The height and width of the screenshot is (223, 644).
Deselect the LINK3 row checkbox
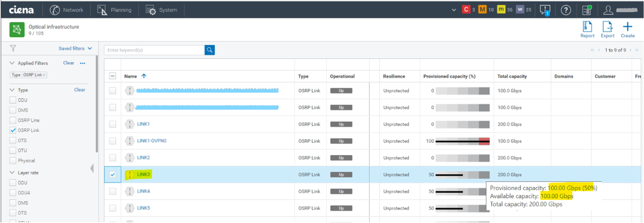[113, 175]
